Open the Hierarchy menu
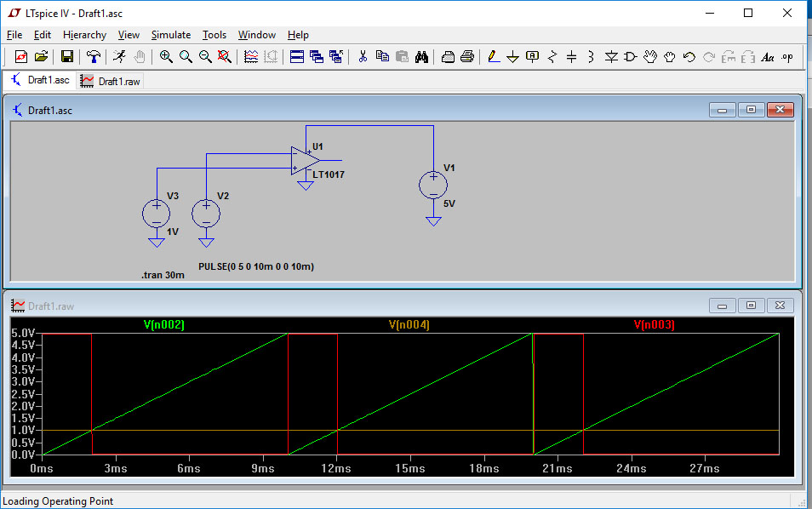The width and height of the screenshot is (812, 509). click(84, 35)
